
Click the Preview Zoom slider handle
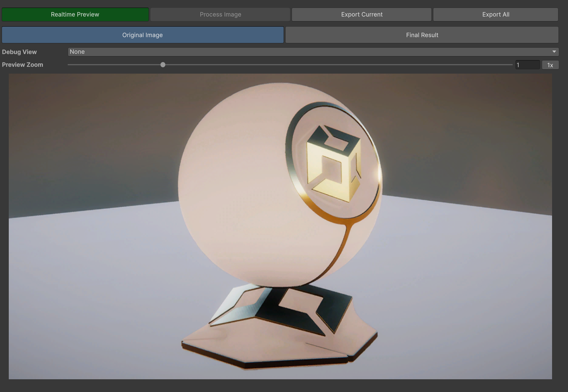pos(163,65)
